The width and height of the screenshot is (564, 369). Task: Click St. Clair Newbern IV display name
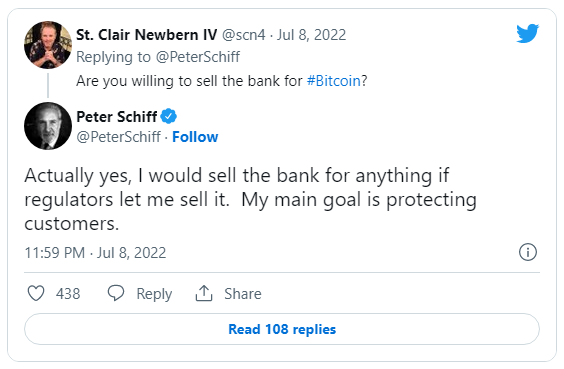pos(146,35)
